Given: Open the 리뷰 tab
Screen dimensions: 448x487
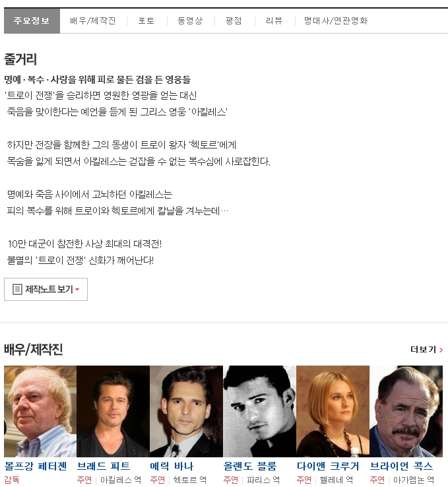Looking at the screenshot, I should pos(274,21).
